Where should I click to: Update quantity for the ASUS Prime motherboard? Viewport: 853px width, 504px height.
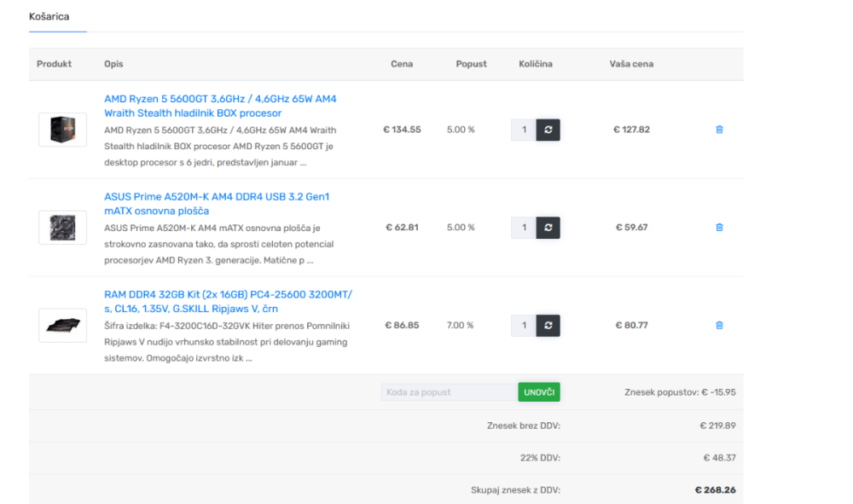pyautogui.click(x=548, y=228)
